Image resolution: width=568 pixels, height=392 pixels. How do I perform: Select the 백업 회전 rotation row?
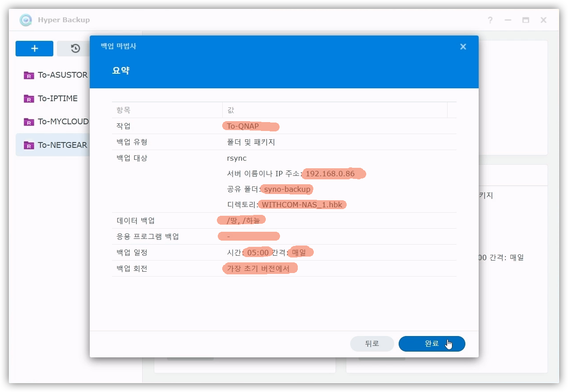pos(284,269)
